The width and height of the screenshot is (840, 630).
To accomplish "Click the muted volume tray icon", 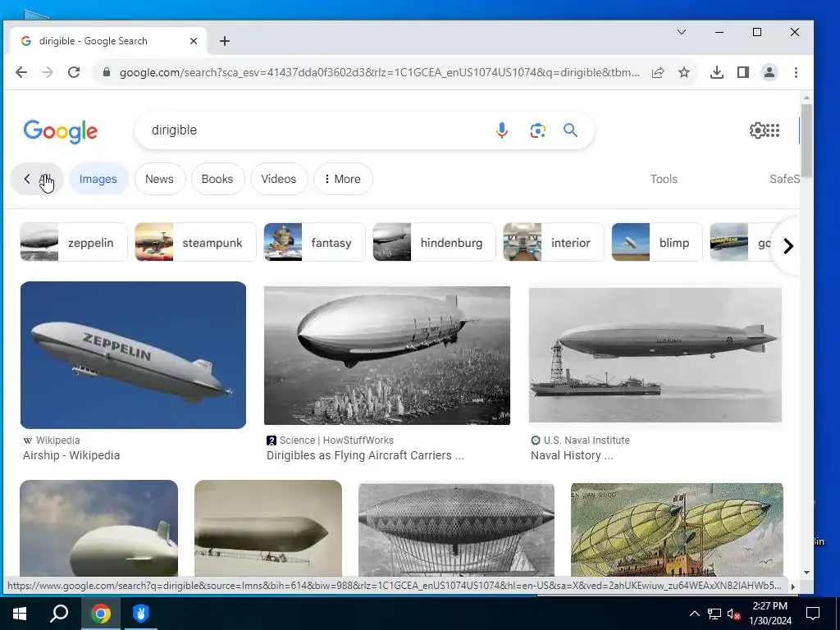I will click(x=734, y=614).
